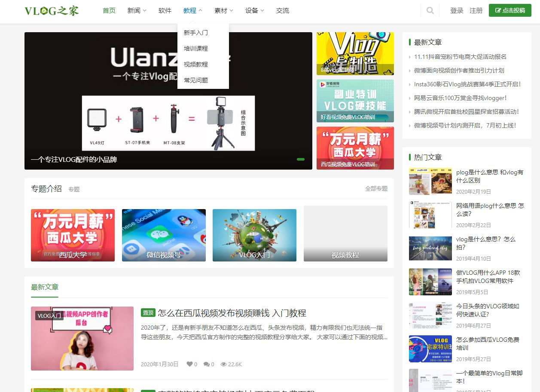
Task: Open 腾讯微视开启首批校园星探官招募活动
Action: tap(467, 112)
